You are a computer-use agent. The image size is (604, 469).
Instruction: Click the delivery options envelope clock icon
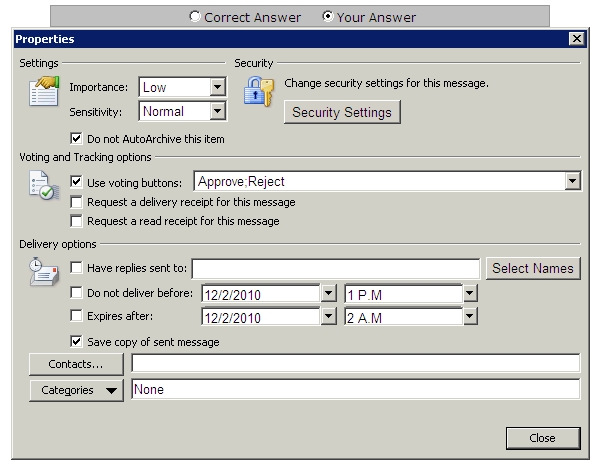[x=44, y=272]
